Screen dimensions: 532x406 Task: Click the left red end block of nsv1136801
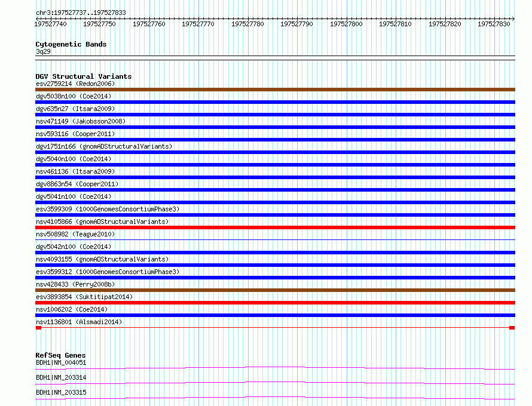pos(38,328)
